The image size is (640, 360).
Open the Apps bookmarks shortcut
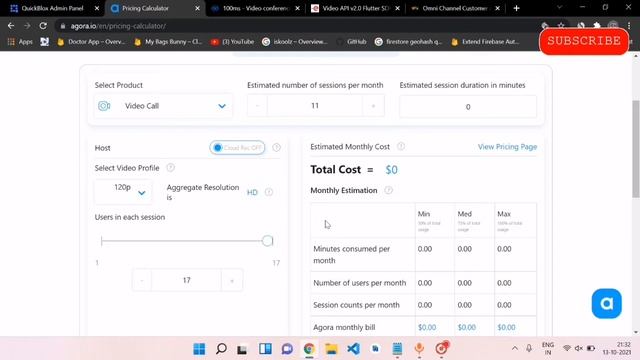[x=20, y=42]
